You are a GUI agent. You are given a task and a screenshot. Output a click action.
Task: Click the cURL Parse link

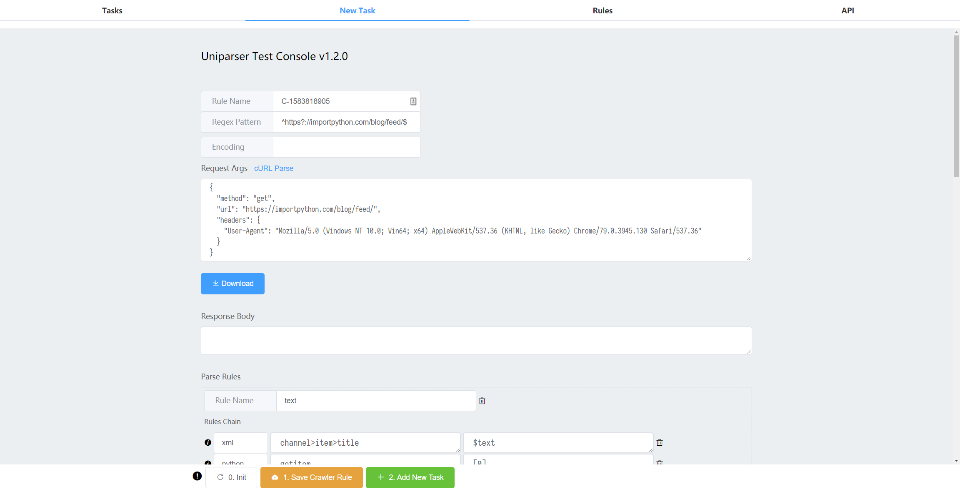tap(274, 168)
